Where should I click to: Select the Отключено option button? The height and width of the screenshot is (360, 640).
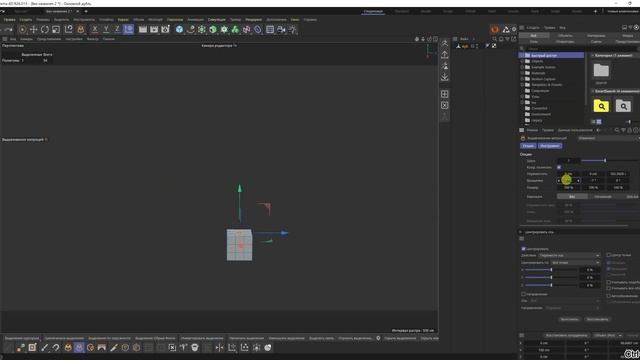click(603, 197)
